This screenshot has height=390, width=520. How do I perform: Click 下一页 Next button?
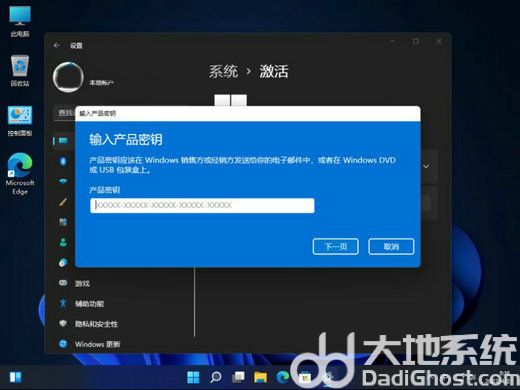(336, 247)
